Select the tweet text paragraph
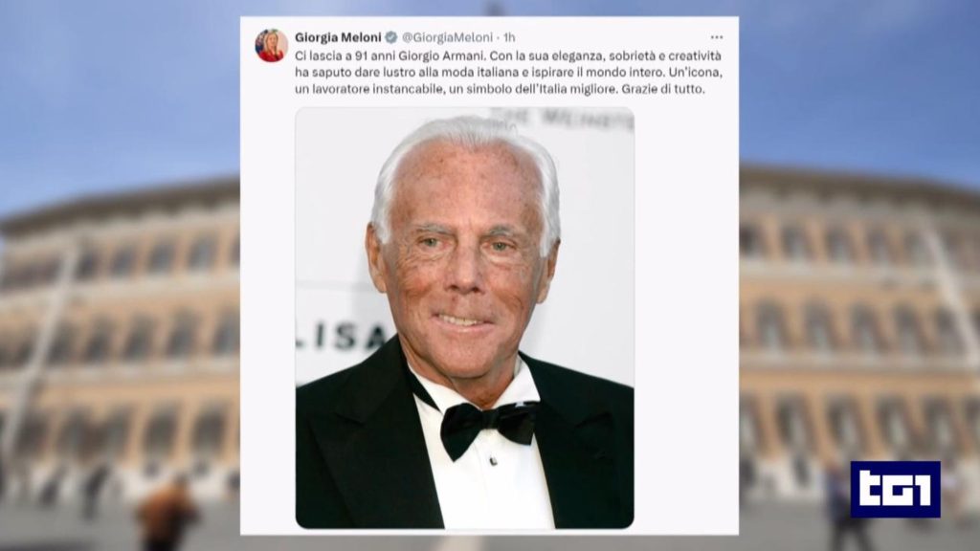 pos(509,73)
